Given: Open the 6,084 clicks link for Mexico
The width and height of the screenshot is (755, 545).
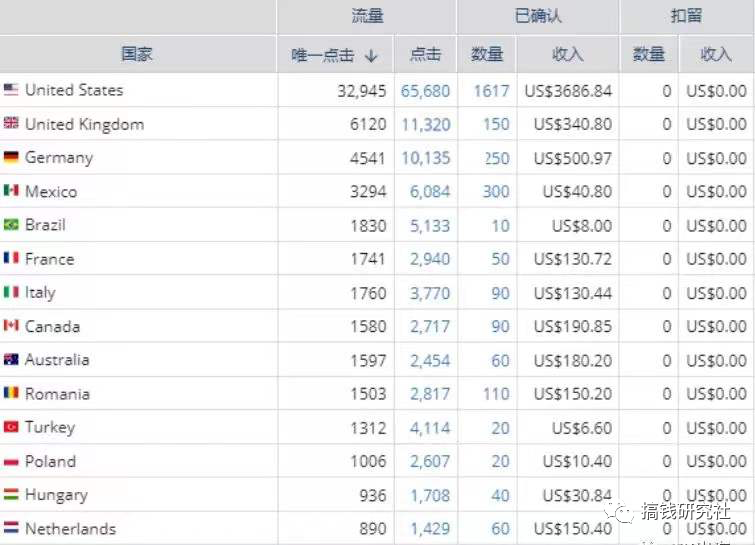Looking at the screenshot, I should point(430,192).
